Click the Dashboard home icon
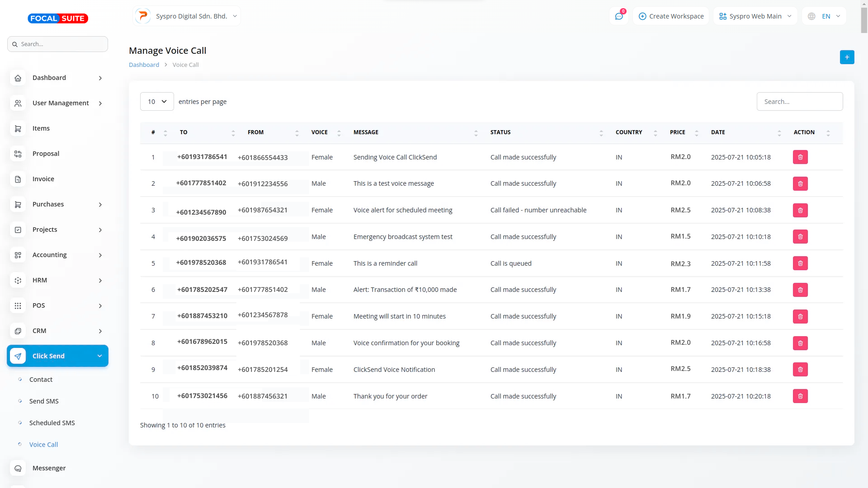 [x=18, y=78]
